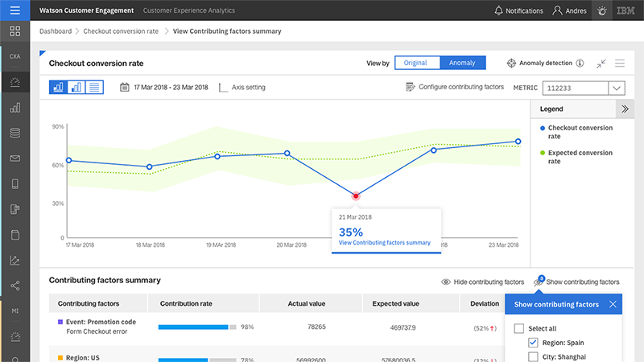Screen dimensions: 644x362
Task: Click the 98% contribution rate bar
Action: click(197, 327)
